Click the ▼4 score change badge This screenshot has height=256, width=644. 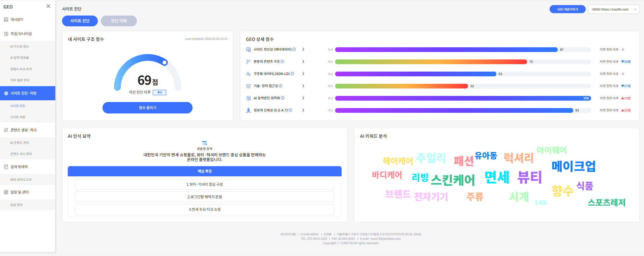[159, 93]
